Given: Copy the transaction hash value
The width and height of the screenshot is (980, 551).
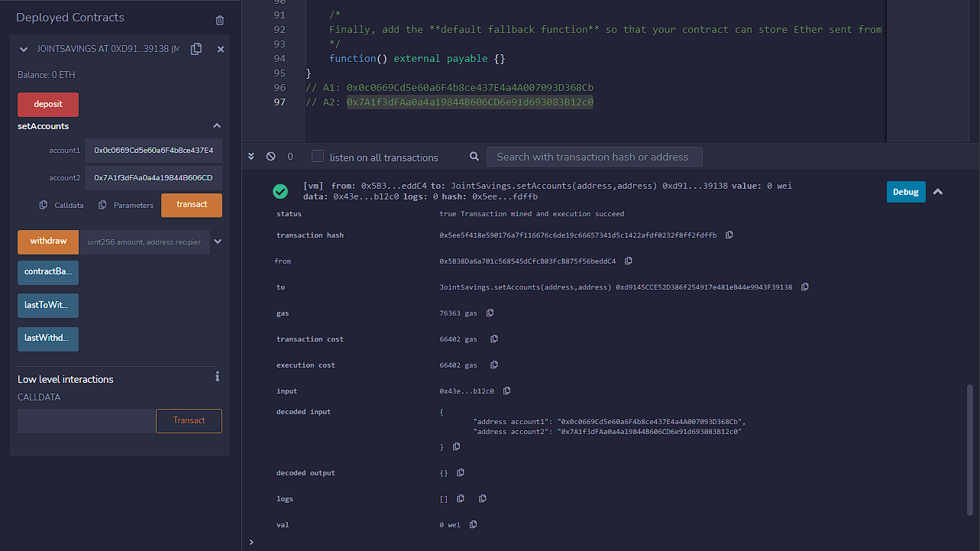Looking at the screenshot, I should [x=729, y=235].
